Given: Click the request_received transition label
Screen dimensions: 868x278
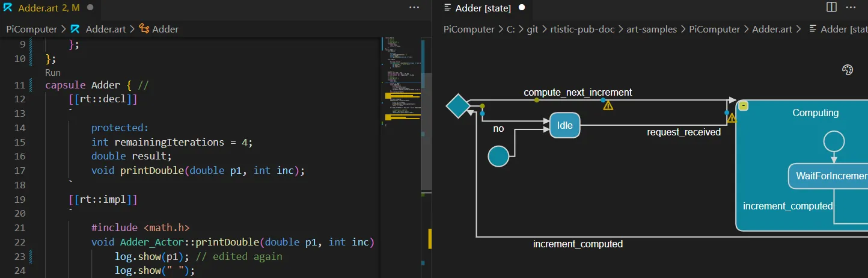Looking at the screenshot, I should 683,132.
